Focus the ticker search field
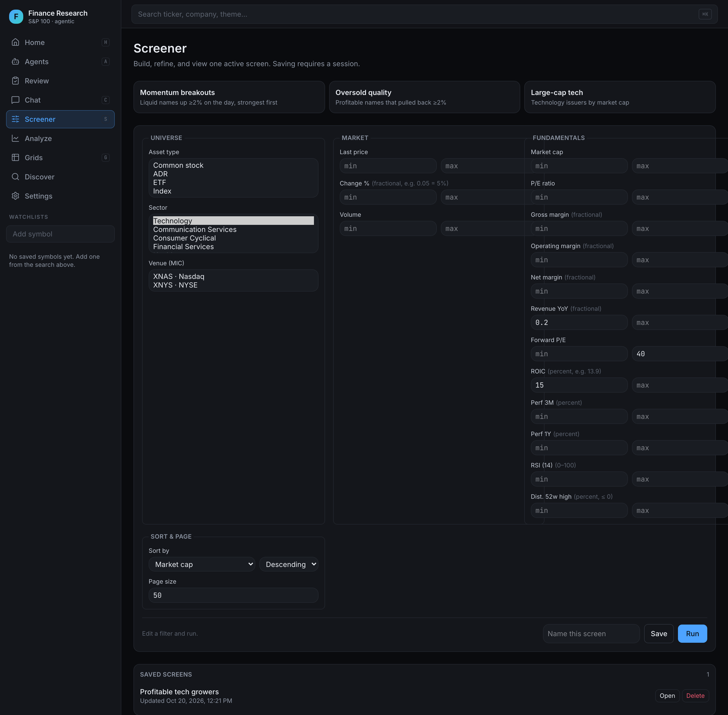Image resolution: width=728 pixels, height=715 pixels. [424, 14]
